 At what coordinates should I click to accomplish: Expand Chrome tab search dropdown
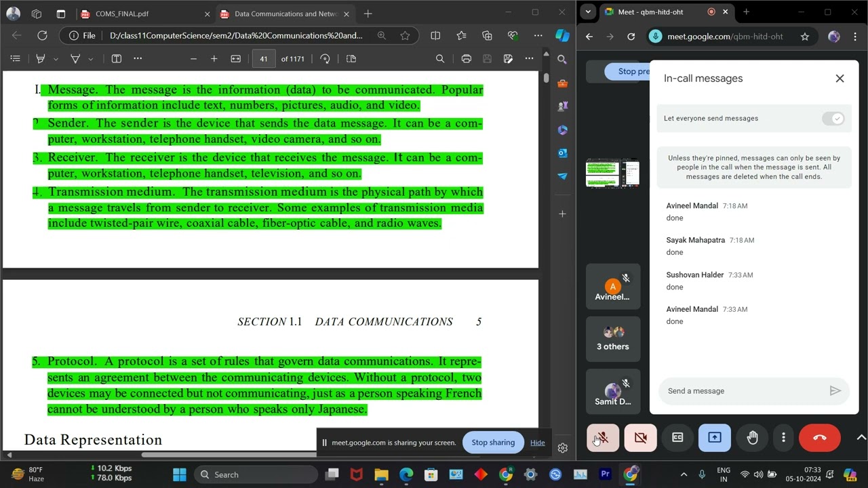point(588,12)
